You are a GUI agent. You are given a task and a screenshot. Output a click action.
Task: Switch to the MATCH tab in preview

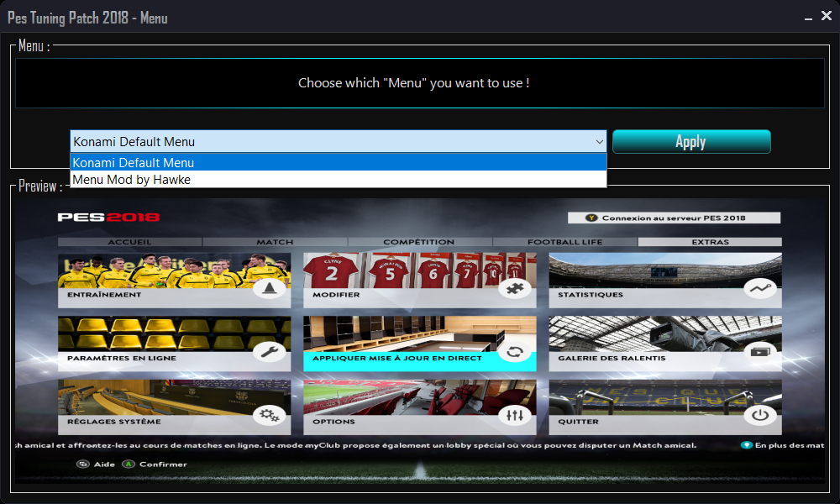point(275,242)
